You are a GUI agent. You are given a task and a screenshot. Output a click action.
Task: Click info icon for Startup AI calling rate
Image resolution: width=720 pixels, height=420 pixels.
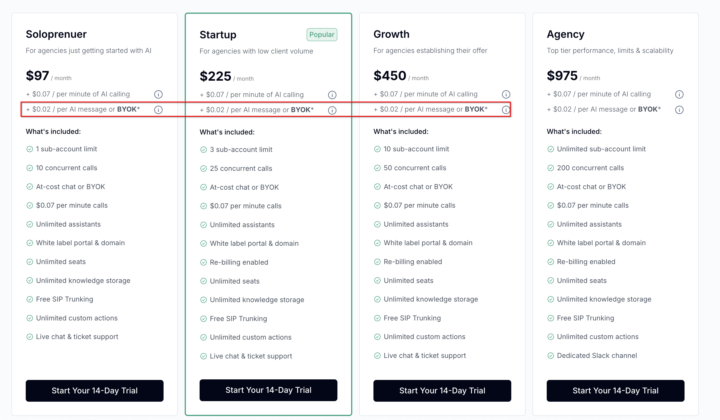[332, 95]
